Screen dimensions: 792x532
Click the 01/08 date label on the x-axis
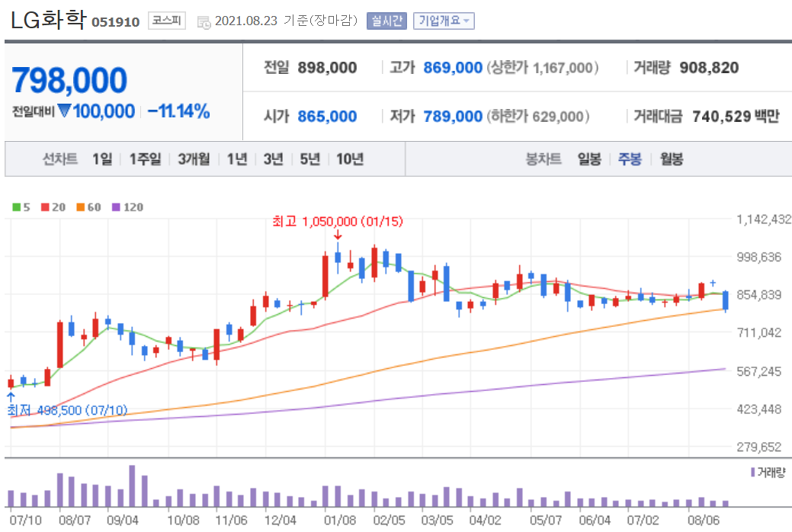(340, 520)
